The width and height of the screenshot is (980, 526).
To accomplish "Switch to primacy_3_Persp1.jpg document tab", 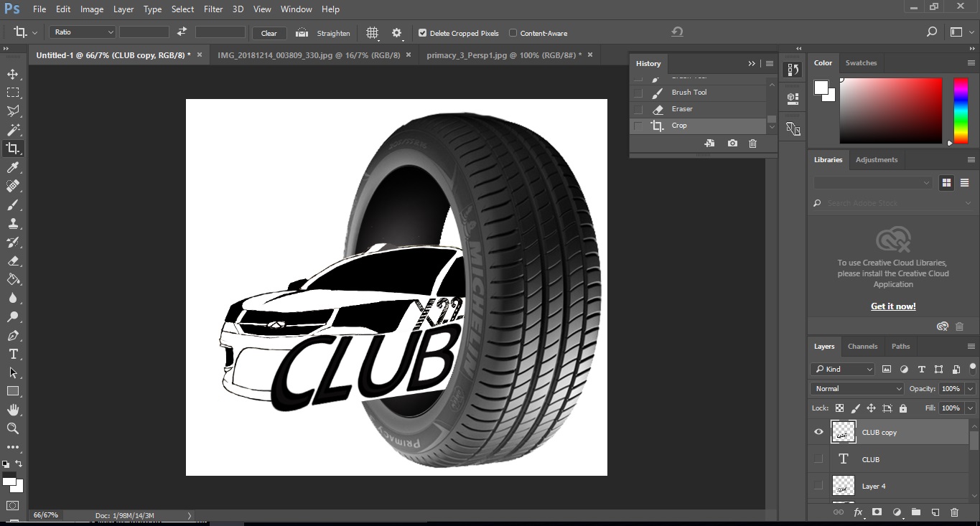I will [504, 55].
